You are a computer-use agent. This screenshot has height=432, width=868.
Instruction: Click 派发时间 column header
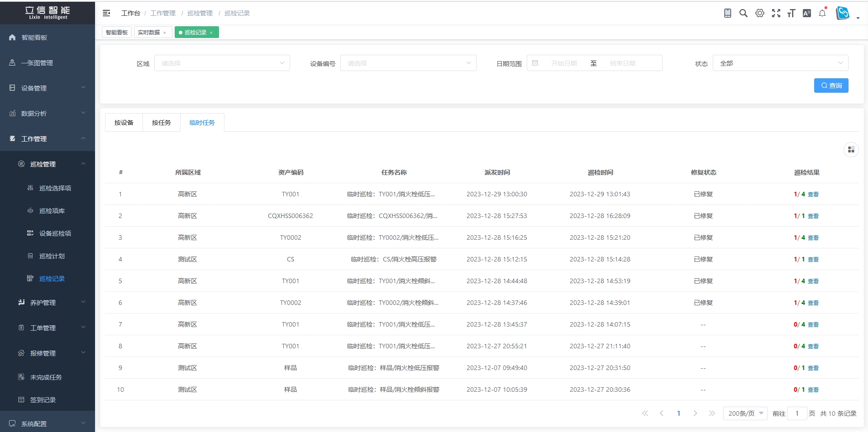click(x=497, y=172)
